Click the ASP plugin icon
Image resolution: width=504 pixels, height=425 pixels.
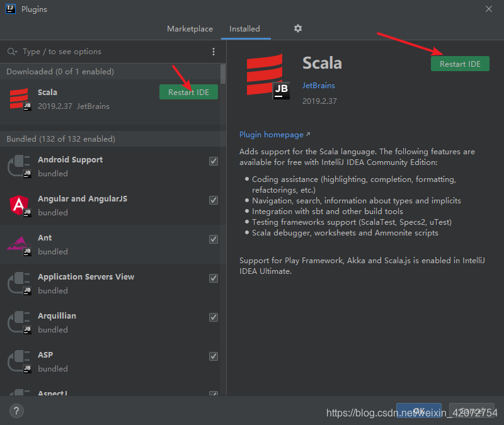(x=20, y=361)
